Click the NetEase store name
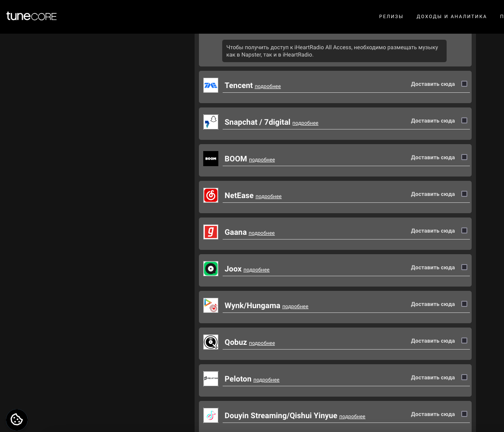The width and height of the screenshot is (504, 432). point(239,195)
